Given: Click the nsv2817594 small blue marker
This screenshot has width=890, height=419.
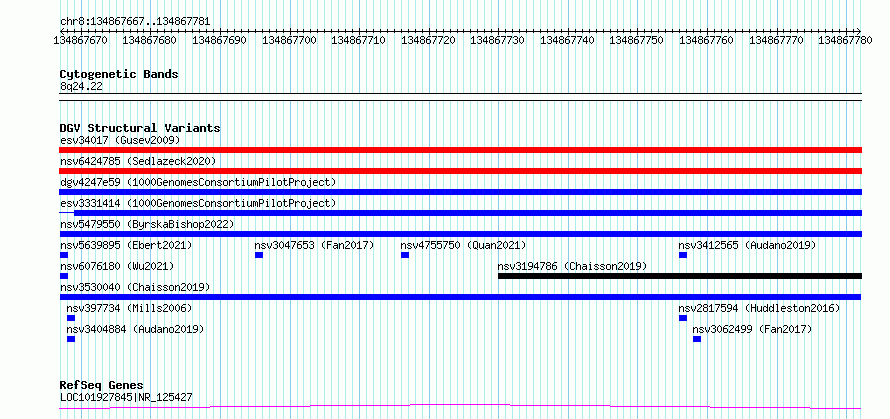Looking at the screenshot, I should click(x=683, y=318).
